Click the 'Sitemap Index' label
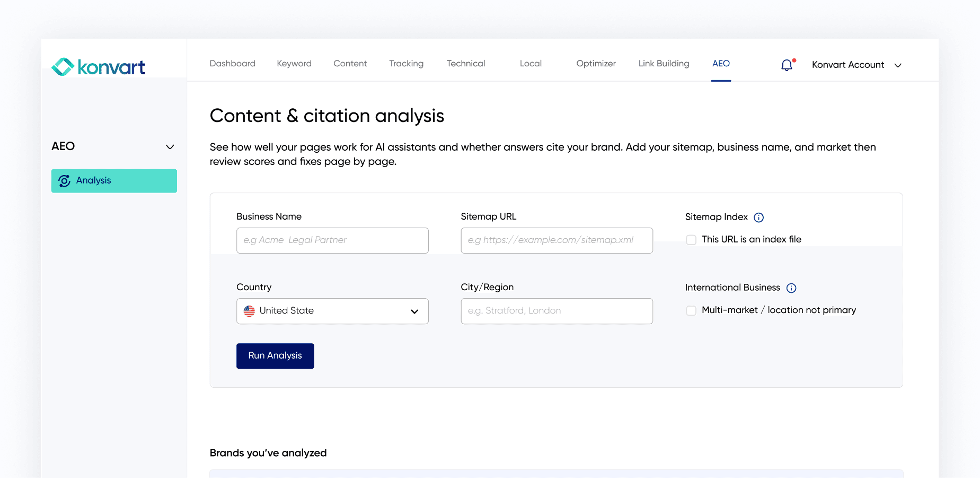 pos(717,217)
